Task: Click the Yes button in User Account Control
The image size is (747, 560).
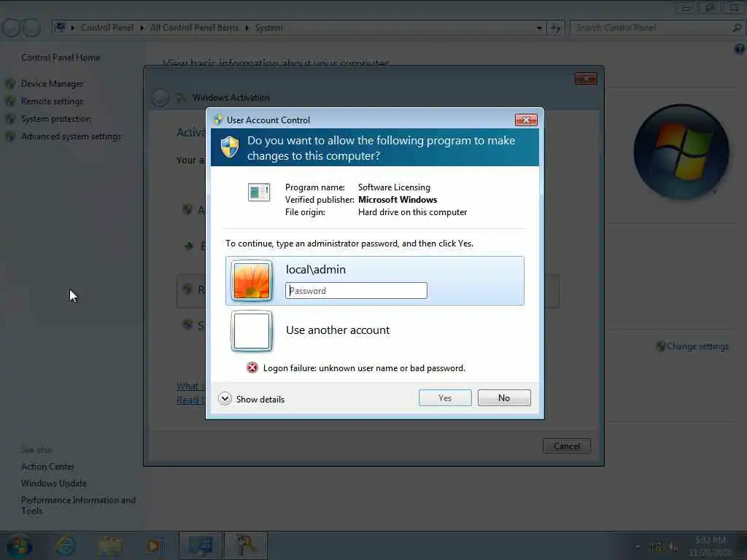Action: pos(444,397)
